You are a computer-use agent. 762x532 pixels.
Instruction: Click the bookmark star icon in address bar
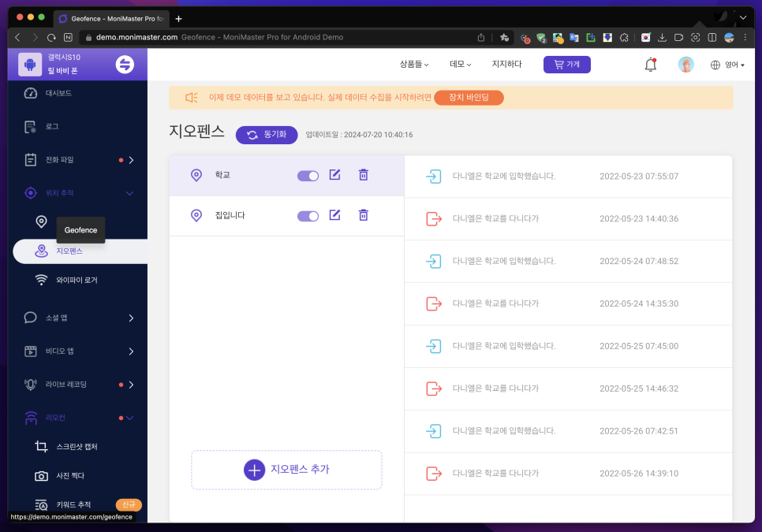504,37
